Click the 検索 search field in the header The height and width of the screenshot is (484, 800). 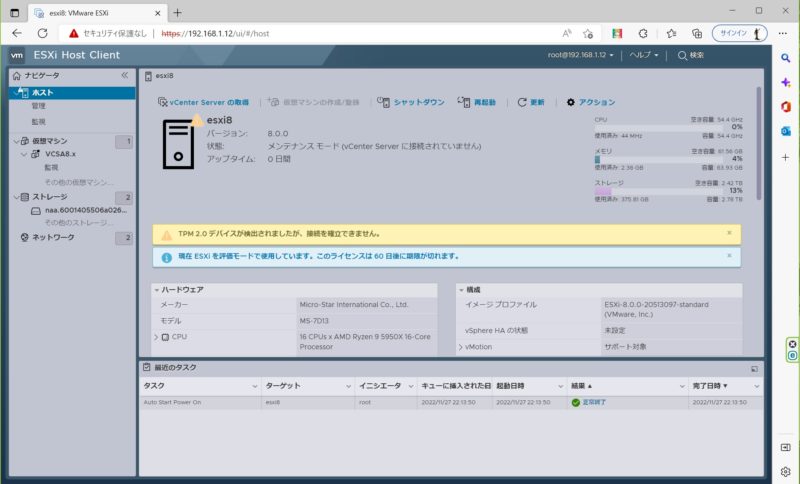coord(691,55)
